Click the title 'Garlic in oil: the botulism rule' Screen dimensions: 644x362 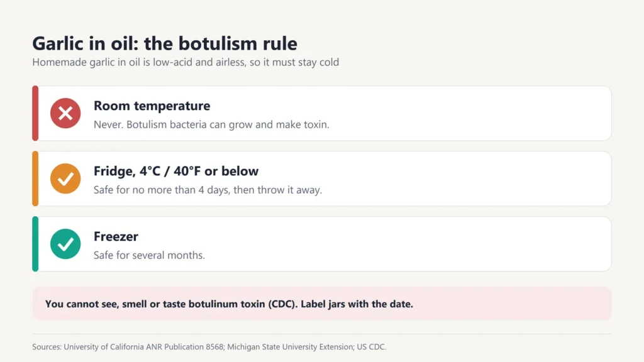165,43
